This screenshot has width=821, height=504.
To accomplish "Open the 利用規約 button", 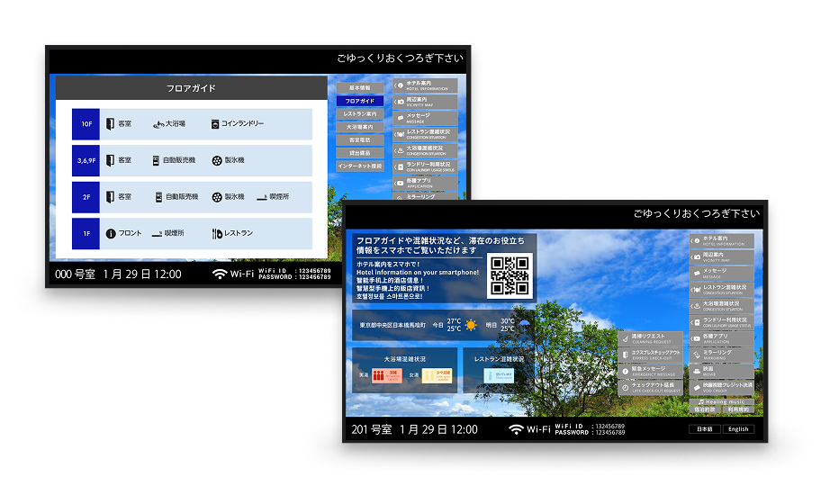I will (738, 409).
